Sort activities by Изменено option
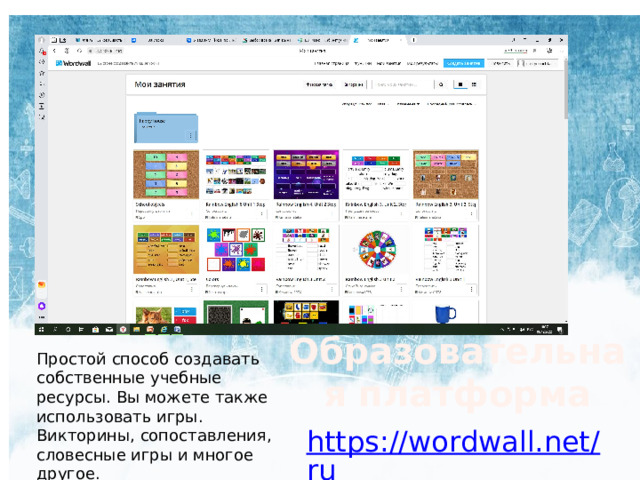 408,104
